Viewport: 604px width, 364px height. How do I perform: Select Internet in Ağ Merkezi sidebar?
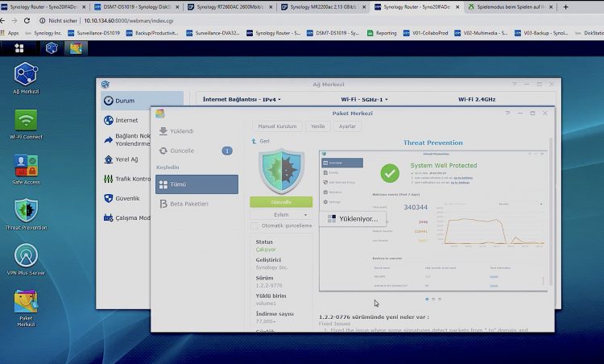(x=126, y=120)
